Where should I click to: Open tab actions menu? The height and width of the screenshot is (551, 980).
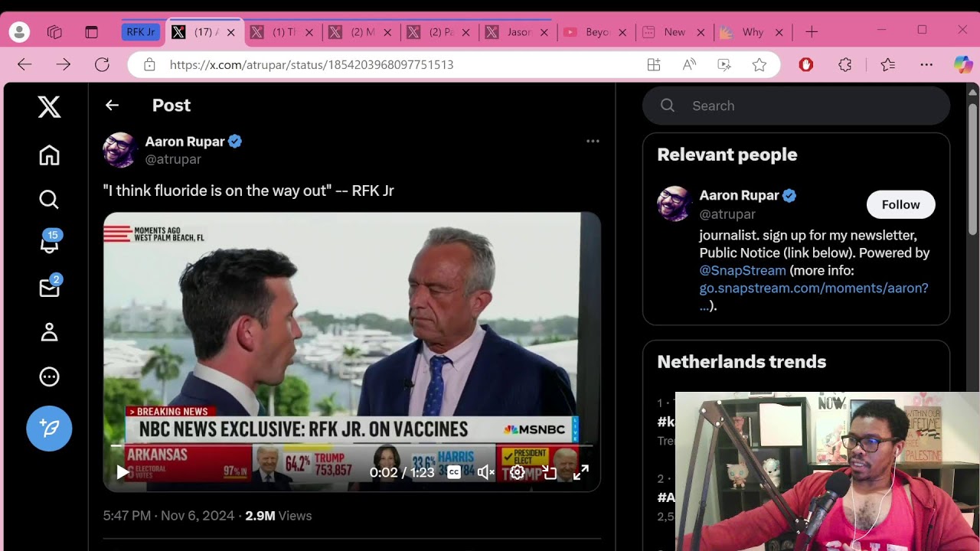pos(92,32)
